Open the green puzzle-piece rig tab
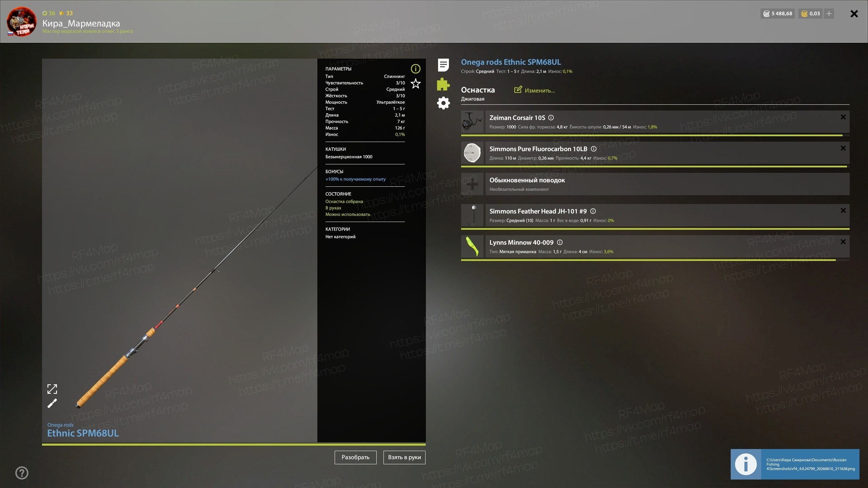The image size is (868, 488). tap(443, 84)
